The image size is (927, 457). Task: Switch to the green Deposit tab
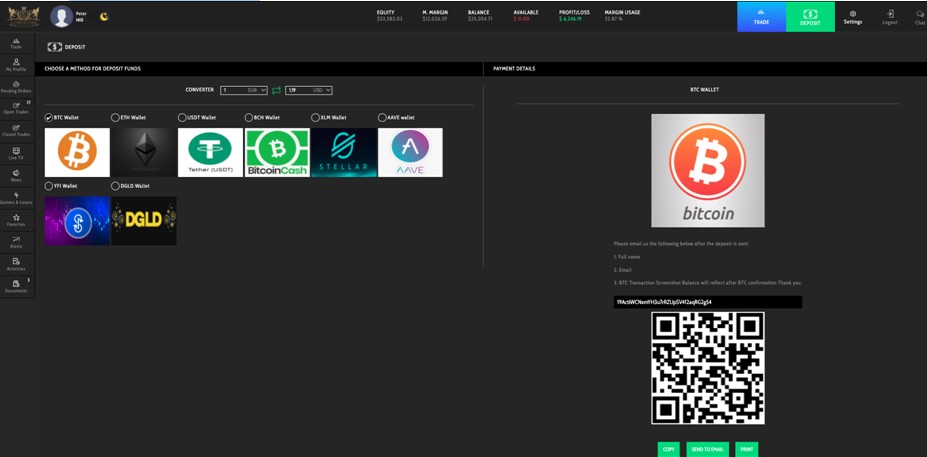pyautogui.click(x=810, y=17)
